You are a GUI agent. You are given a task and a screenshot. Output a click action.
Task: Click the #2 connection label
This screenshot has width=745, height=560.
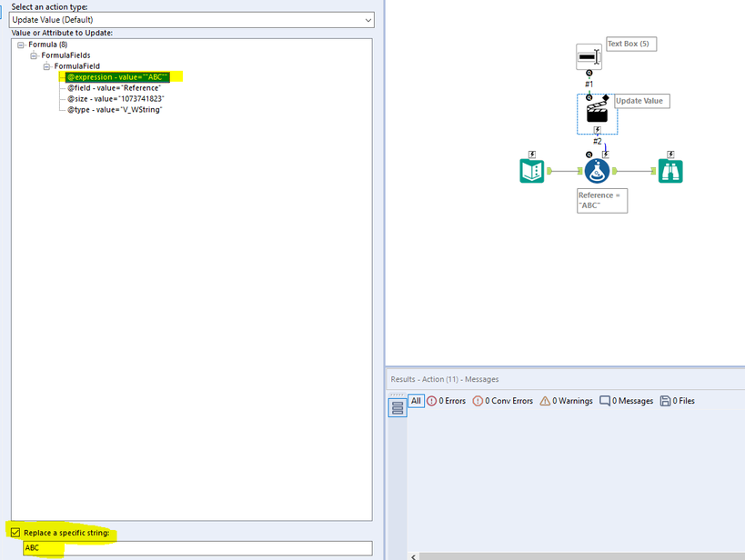598,141
